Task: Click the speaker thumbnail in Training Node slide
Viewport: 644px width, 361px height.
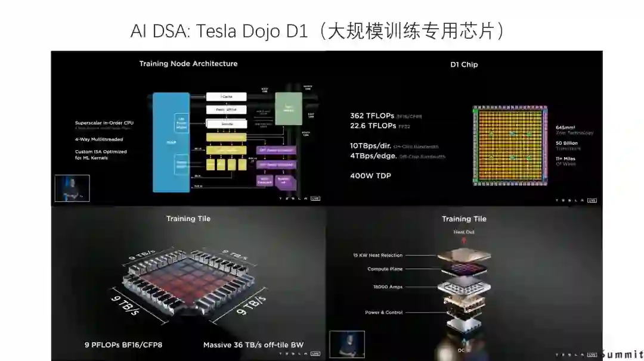Action: (72, 188)
